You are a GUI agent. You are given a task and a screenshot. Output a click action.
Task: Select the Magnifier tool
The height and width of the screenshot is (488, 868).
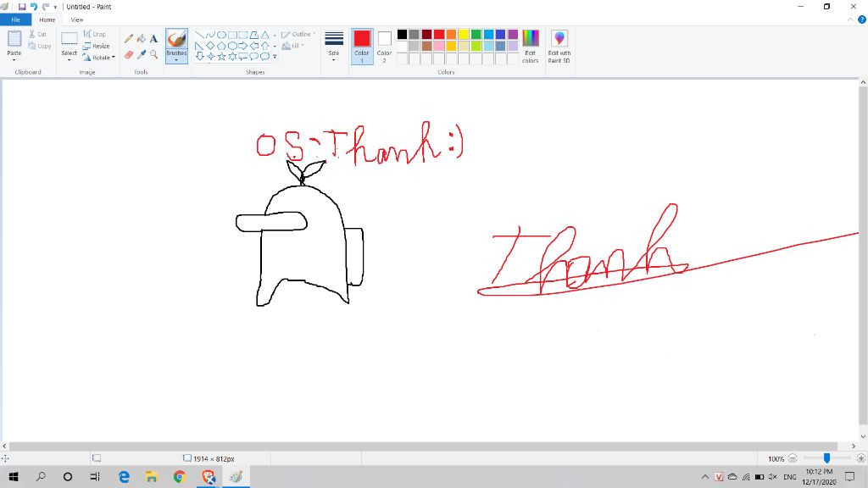coord(153,54)
